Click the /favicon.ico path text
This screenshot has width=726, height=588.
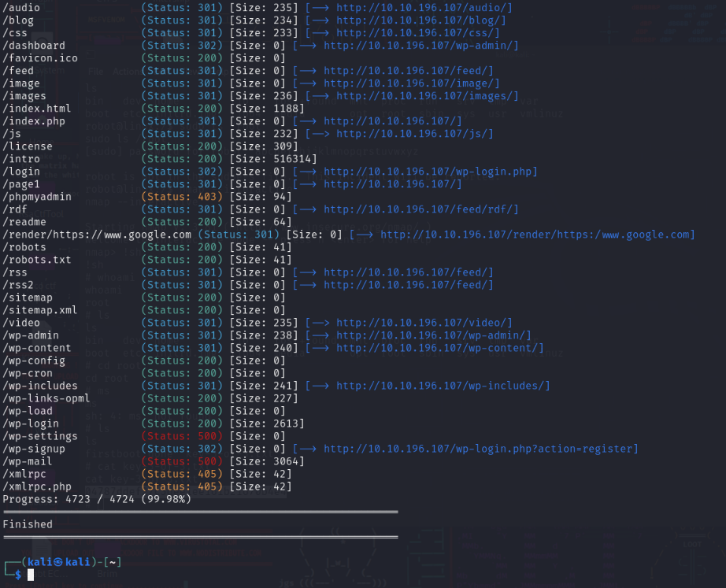coord(40,58)
